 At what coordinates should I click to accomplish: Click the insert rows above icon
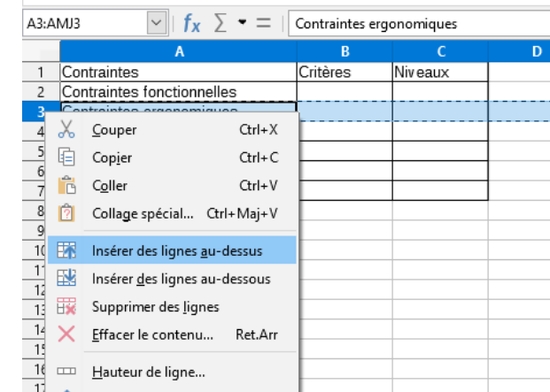coord(66,250)
